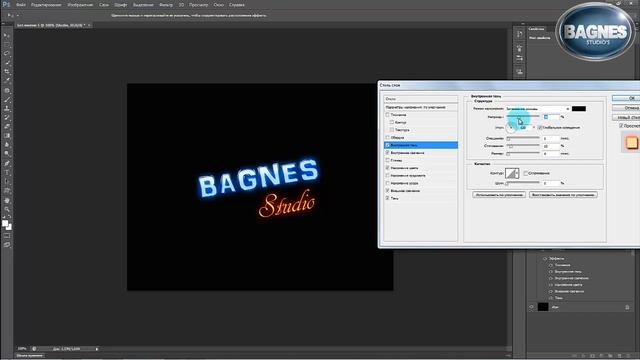Open the blend mode dropdown
This screenshot has height=360, width=640.
click(538, 109)
